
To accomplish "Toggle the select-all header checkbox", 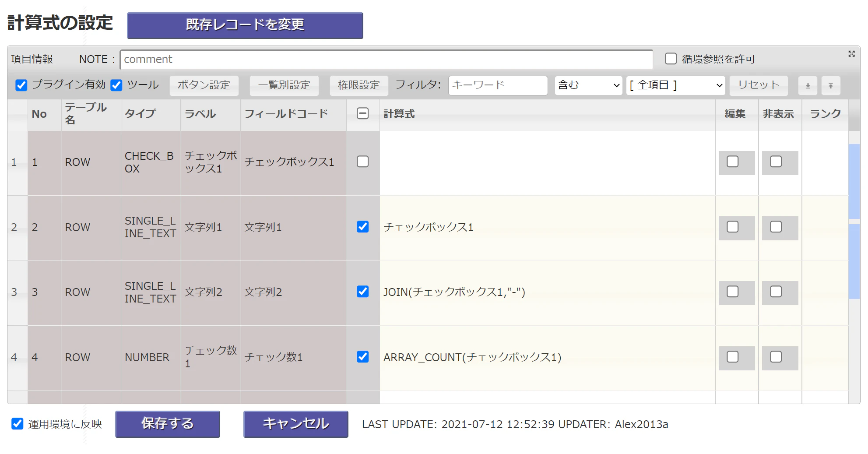I will pyautogui.click(x=363, y=113).
